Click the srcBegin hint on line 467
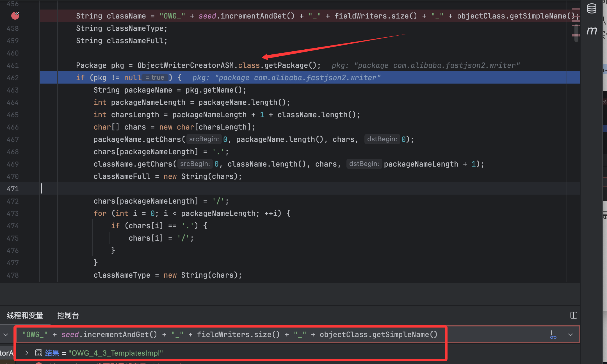607x364 pixels. pyautogui.click(x=204, y=139)
